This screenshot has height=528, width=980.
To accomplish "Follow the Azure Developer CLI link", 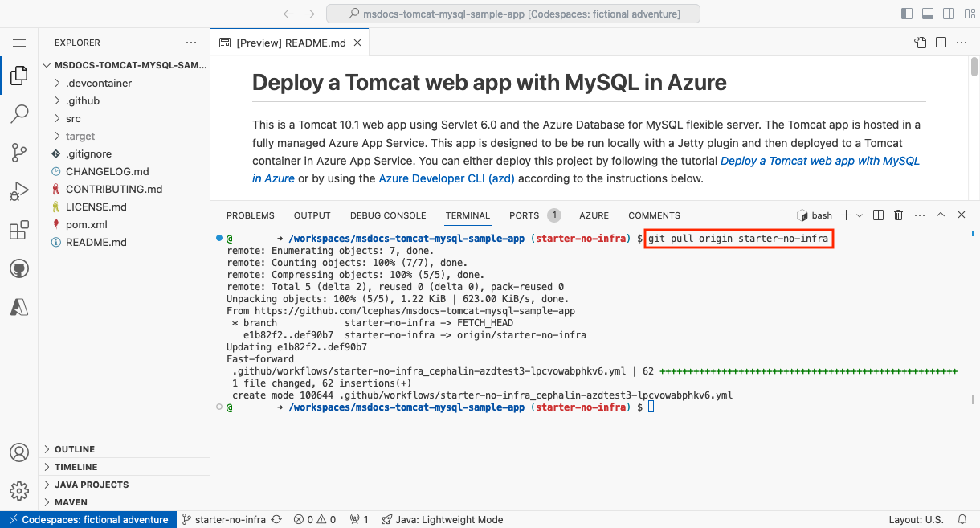I will pos(446,178).
